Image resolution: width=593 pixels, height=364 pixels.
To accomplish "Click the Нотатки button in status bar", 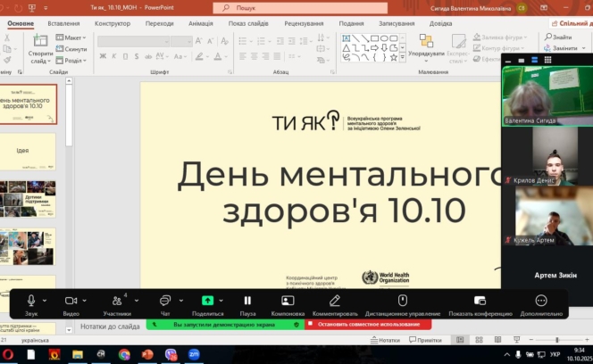I will coord(385,340).
